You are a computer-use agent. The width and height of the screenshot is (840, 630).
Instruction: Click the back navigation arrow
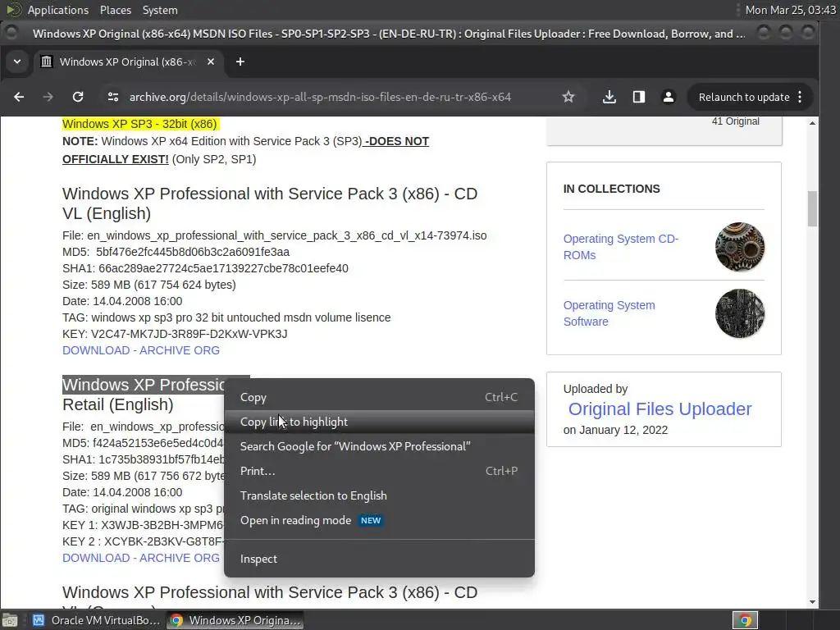click(x=19, y=97)
